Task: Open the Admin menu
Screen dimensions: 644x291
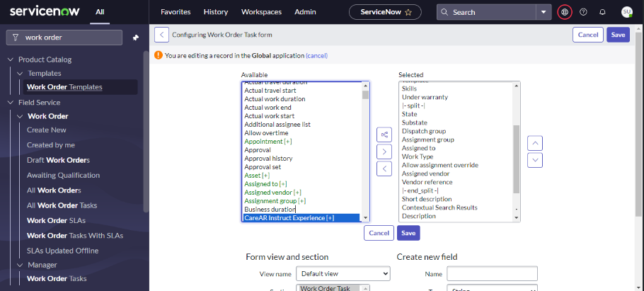Action: pyautogui.click(x=305, y=12)
